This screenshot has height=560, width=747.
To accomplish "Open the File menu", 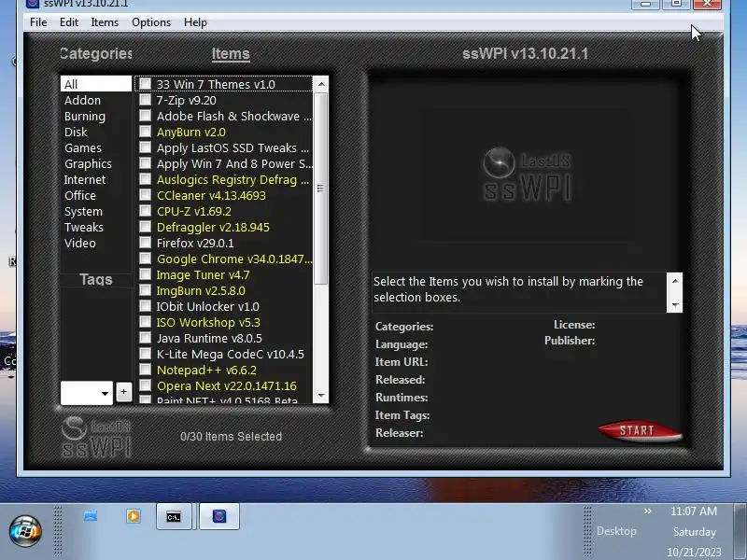I will 38,22.
